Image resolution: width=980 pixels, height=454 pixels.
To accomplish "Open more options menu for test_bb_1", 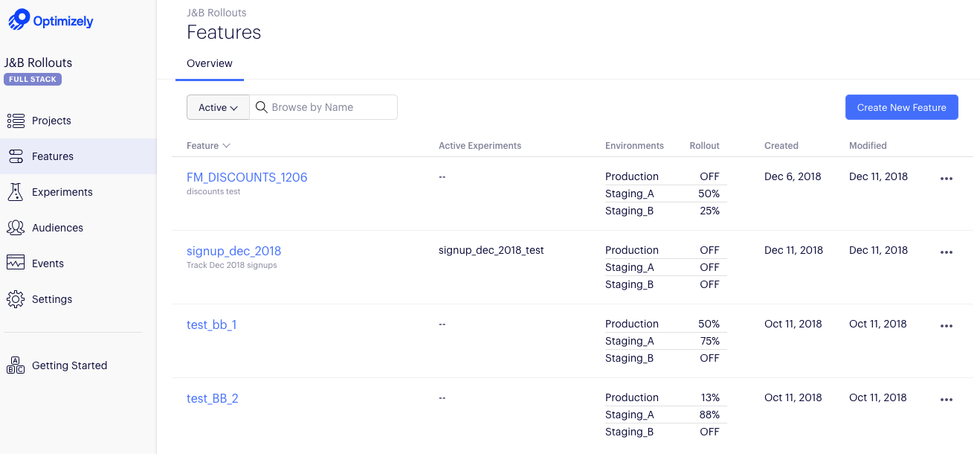I will (x=946, y=326).
